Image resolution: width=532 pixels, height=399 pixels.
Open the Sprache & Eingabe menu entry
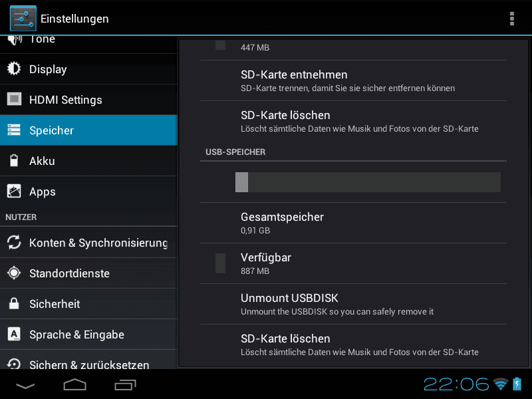[88, 334]
